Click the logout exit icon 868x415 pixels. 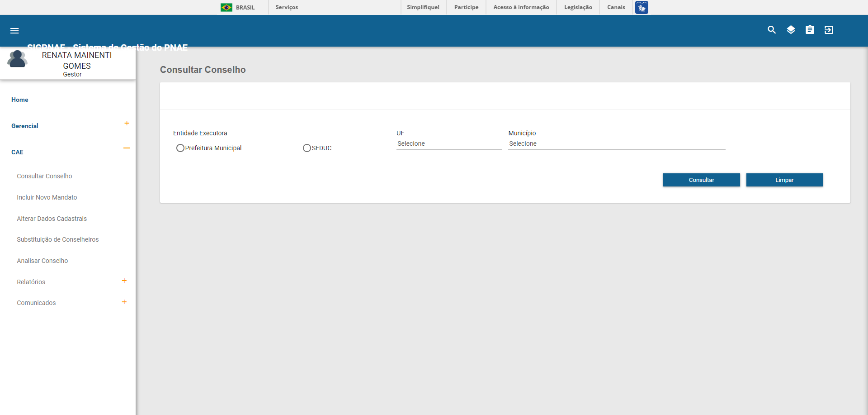point(829,30)
